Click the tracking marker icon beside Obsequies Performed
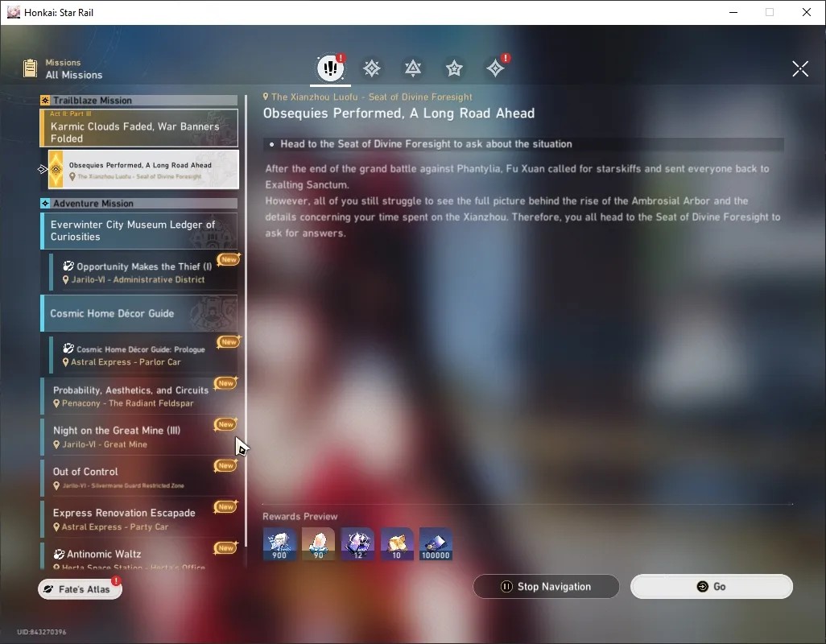The width and height of the screenshot is (826, 644). pyautogui.click(x=43, y=169)
